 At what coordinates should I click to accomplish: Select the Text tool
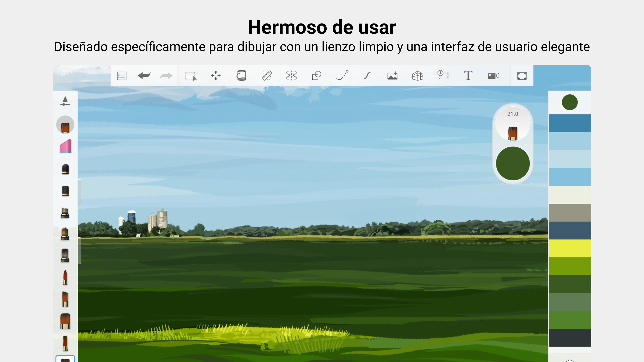(468, 75)
